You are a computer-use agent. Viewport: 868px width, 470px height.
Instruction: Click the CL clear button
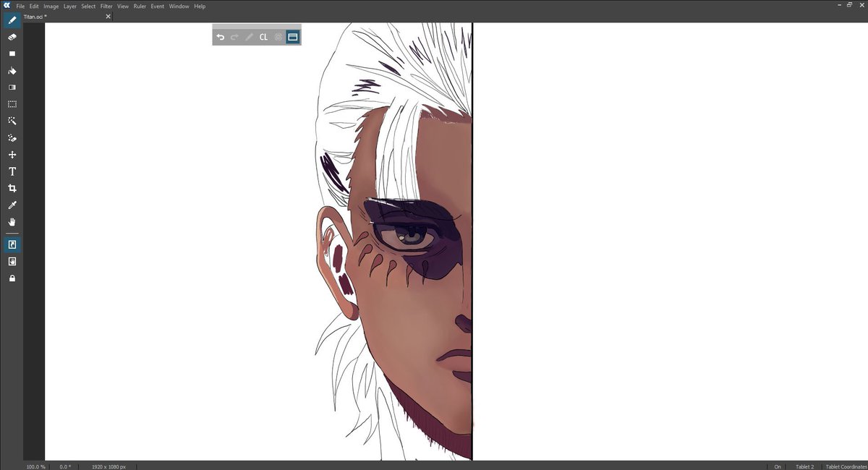tap(263, 37)
